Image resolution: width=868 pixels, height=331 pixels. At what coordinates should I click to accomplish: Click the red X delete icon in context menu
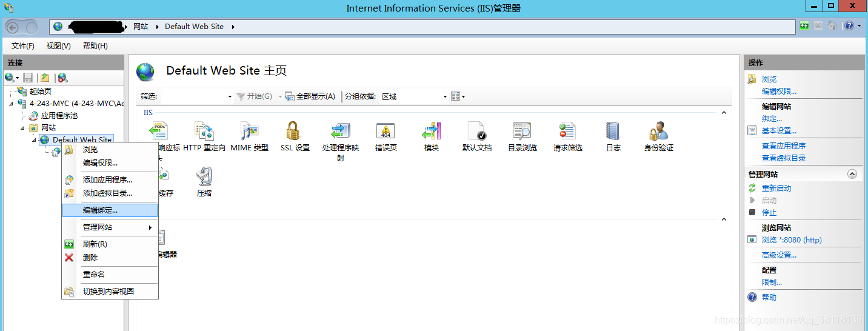point(69,257)
